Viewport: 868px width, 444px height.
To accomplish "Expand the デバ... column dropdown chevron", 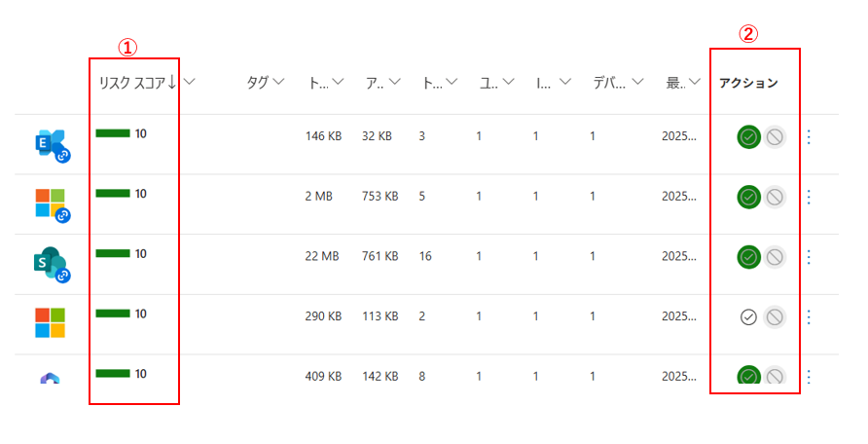I will click(x=637, y=82).
